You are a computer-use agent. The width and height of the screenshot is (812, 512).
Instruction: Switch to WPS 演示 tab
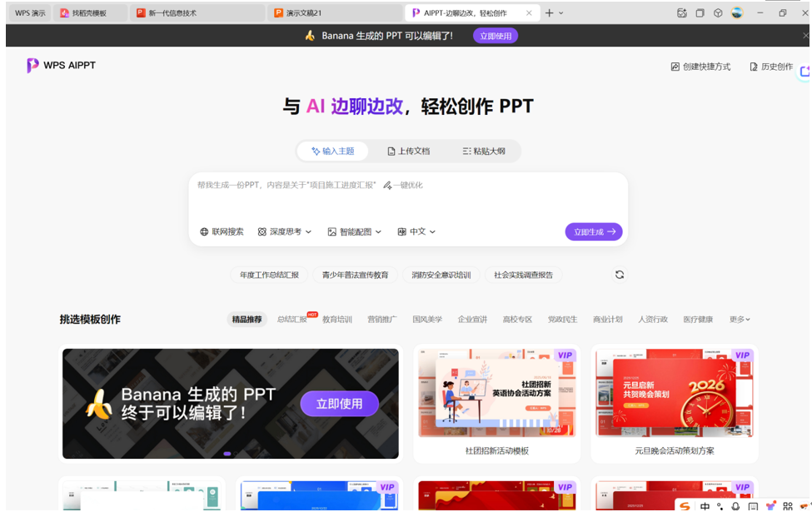click(x=30, y=13)
